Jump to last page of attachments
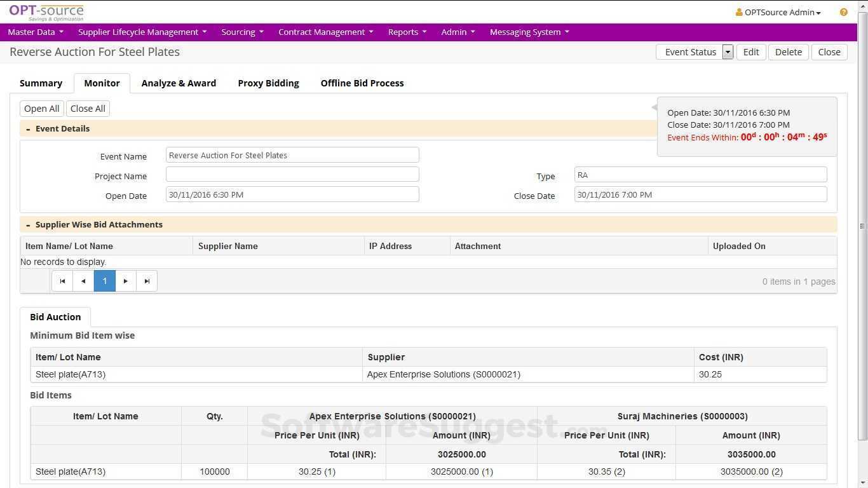Viewport: 868px width, 488px height. pos(147,281)
